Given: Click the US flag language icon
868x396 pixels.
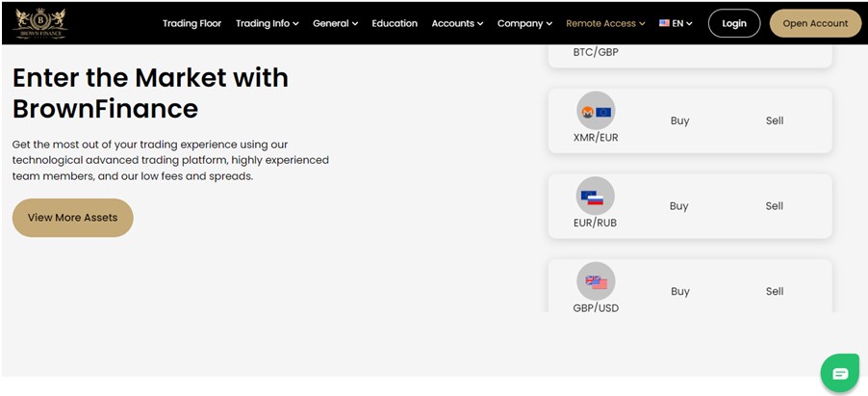Looking at the screenshot, I should (664, 23).
